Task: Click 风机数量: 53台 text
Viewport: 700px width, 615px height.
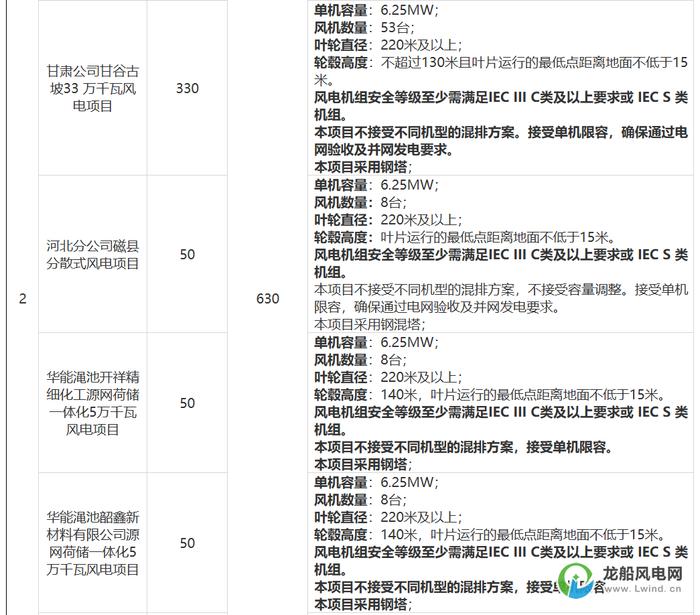Action: pyautogui.click(x=364, y=28)
